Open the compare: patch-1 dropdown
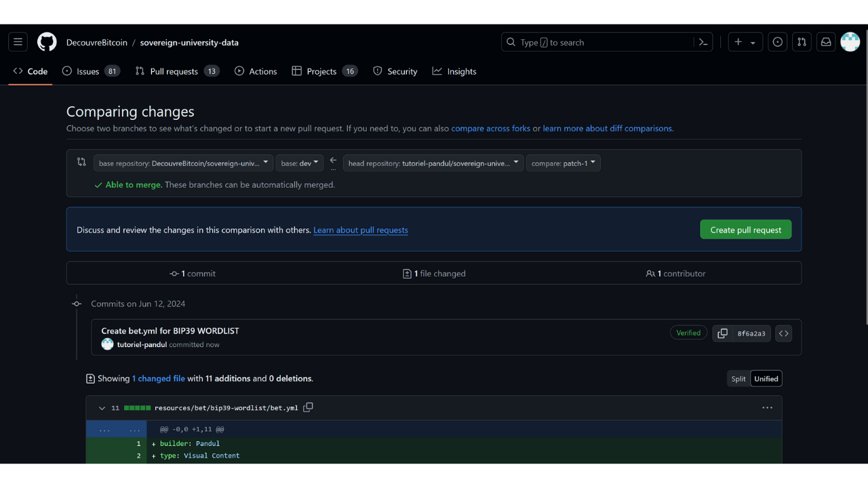 (563, 163)
